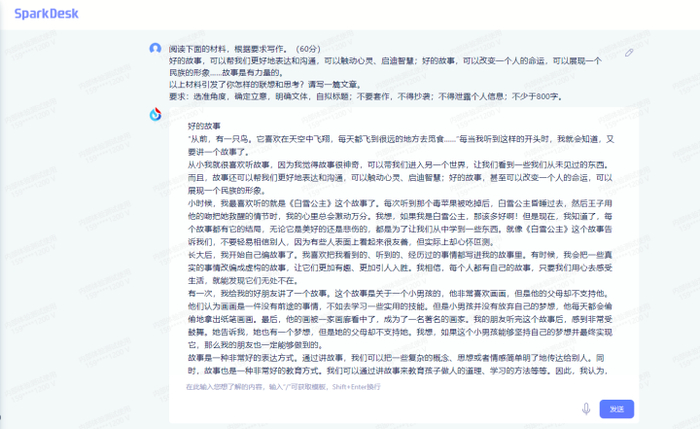Click the prompt line with （60分）
Viewport: 700px width, 429px height.
[x=245, y=49]
